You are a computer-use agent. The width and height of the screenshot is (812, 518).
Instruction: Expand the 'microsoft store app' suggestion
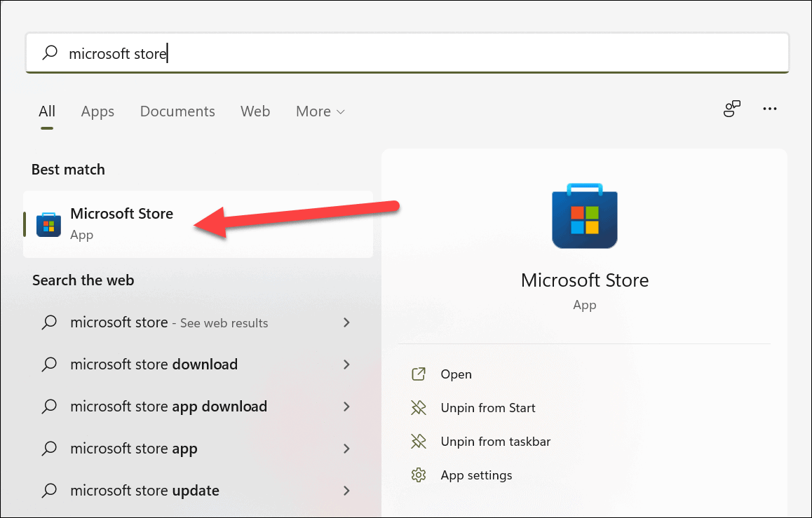(x=346, y=449)
